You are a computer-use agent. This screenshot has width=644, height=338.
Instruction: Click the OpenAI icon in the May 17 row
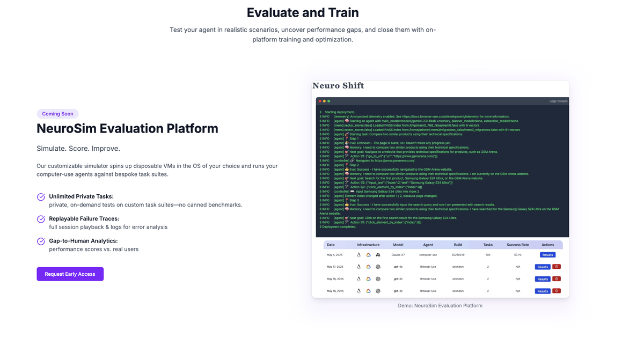coord(378,266)
